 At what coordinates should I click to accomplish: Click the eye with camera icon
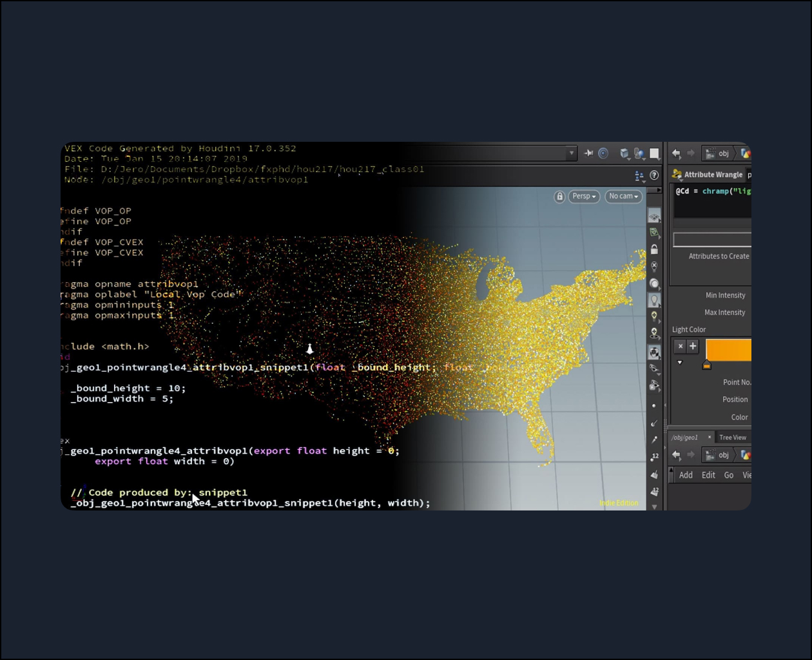click(654, 385)
